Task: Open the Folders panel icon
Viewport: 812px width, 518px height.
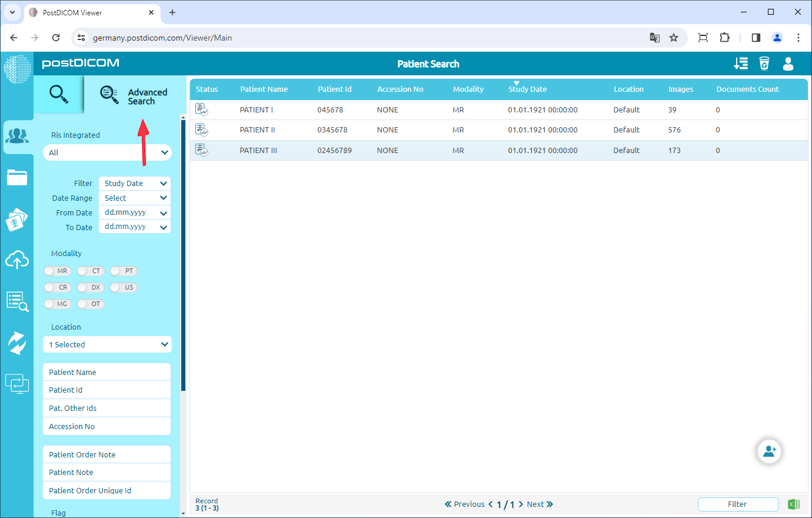Action: pos(18,177)
